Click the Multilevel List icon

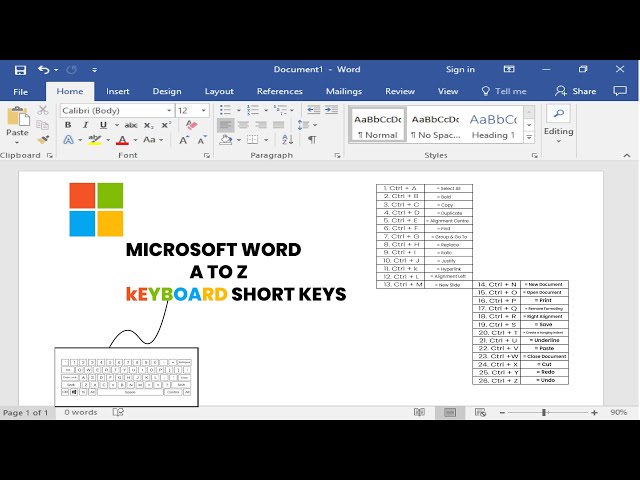coord(280,110)
